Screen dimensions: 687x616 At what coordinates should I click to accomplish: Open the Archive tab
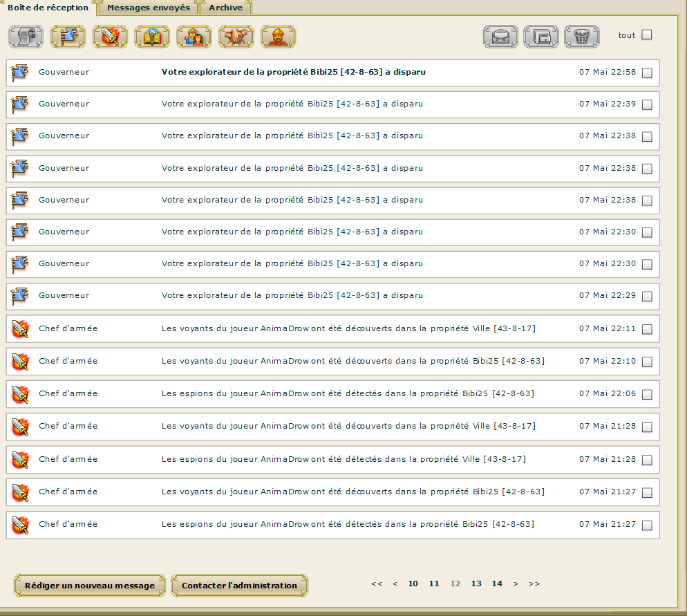tap(226, 8)
